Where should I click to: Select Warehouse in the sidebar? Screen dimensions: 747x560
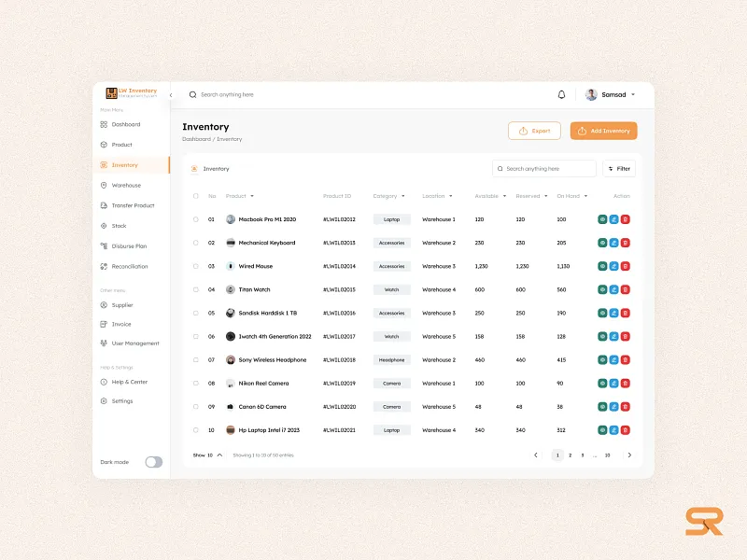point(123,185)
